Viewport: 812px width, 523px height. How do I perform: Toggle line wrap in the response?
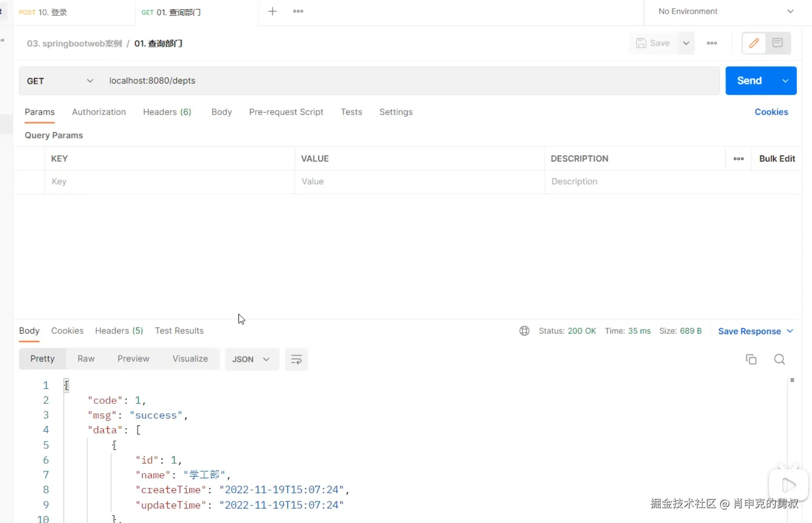click(296, 359)
